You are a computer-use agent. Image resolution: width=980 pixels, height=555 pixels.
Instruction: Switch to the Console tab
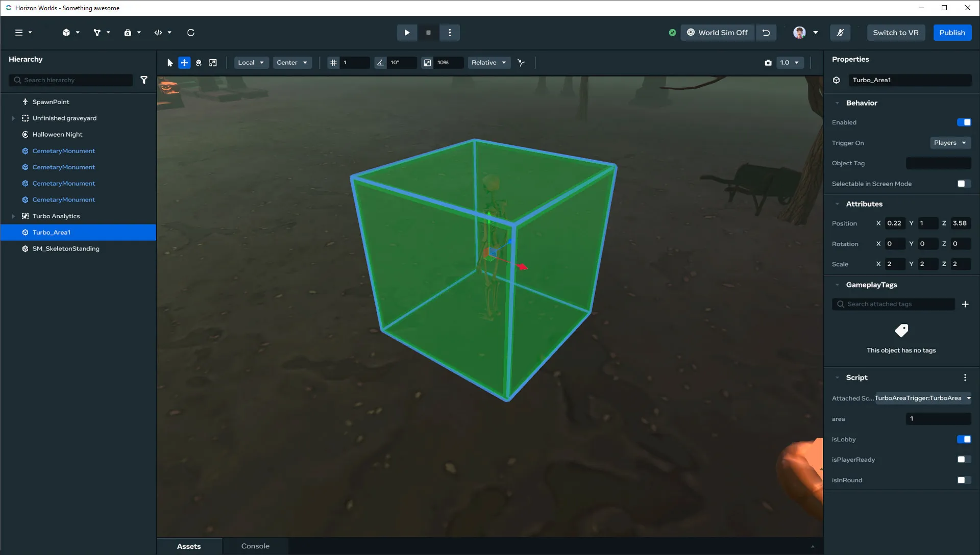[255, 546]
